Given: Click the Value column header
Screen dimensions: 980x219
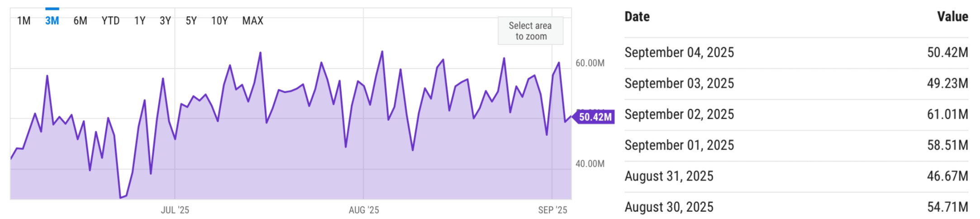Looking at the screenshot, I should [x=952, y=17].
